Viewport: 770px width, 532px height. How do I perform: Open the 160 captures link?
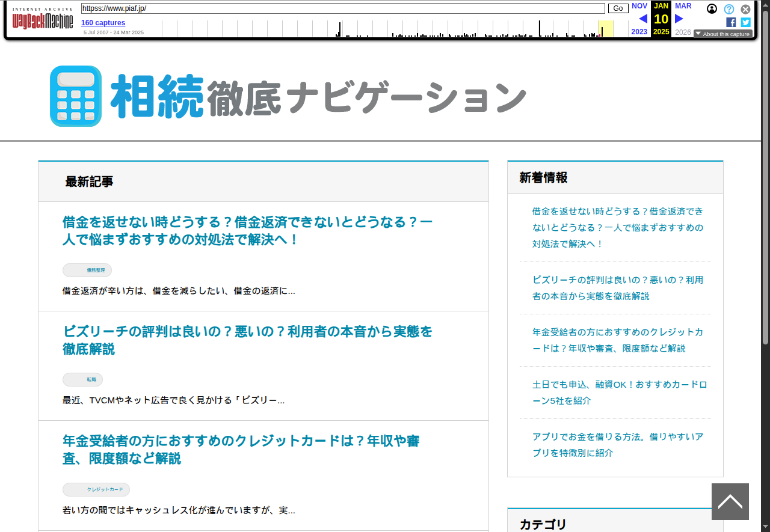tap(103, 23)
